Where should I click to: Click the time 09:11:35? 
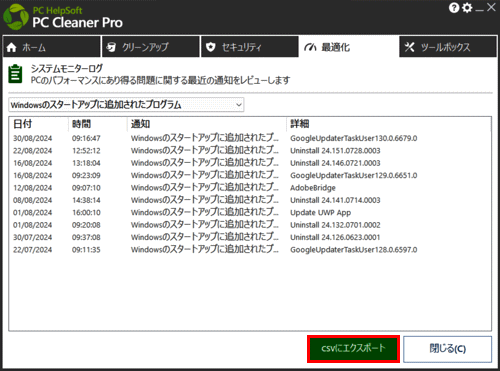(x=86, y=250)
